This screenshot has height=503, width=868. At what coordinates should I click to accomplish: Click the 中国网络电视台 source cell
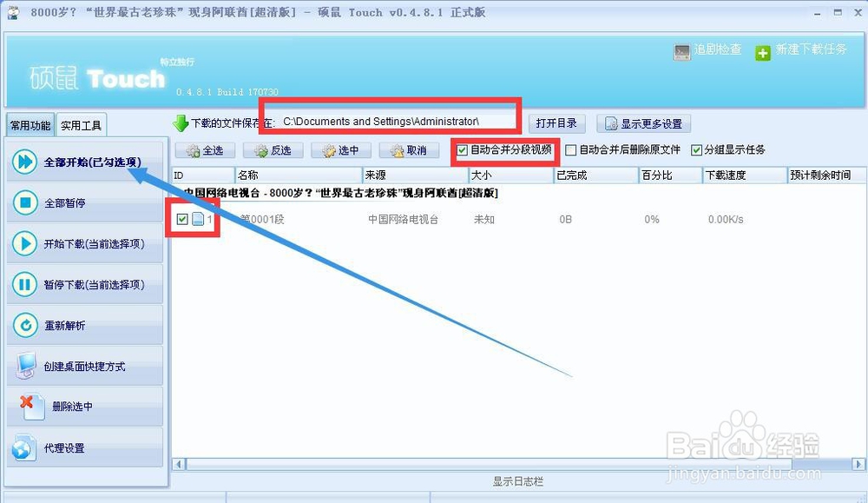point(403,220)
